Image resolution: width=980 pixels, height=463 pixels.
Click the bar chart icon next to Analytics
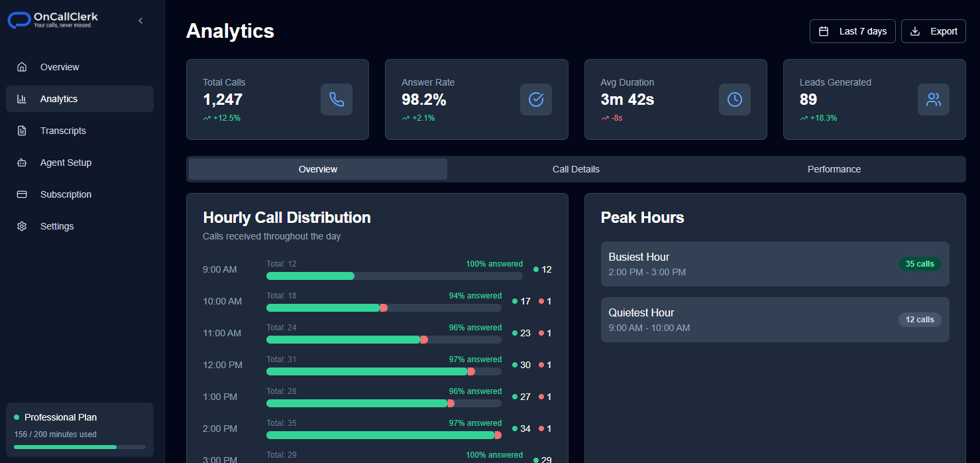22,98
